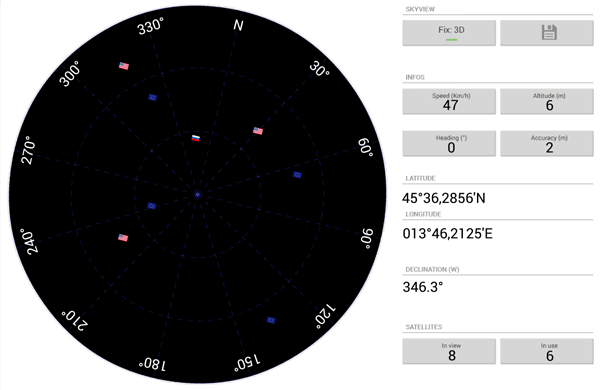Click the latitude value 45°36,2856'N

pos(444,198)
